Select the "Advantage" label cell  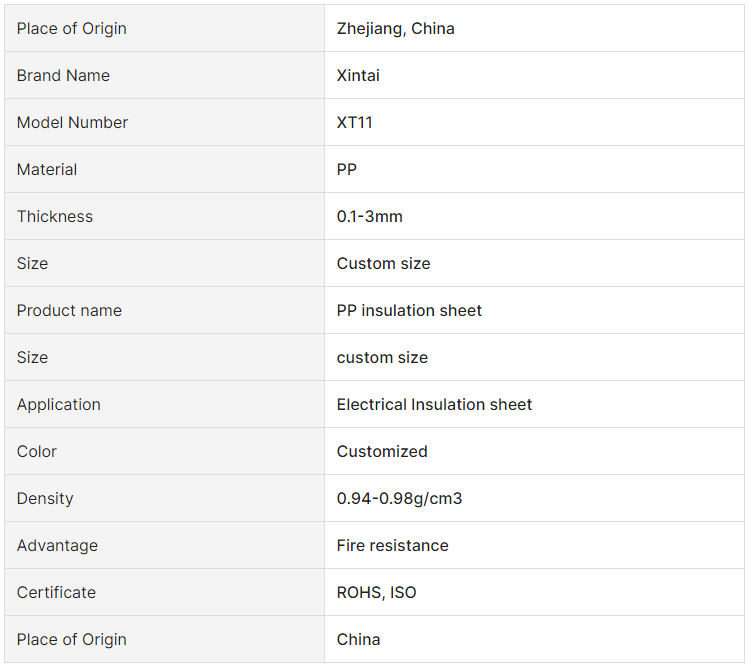tap(57, 545)
